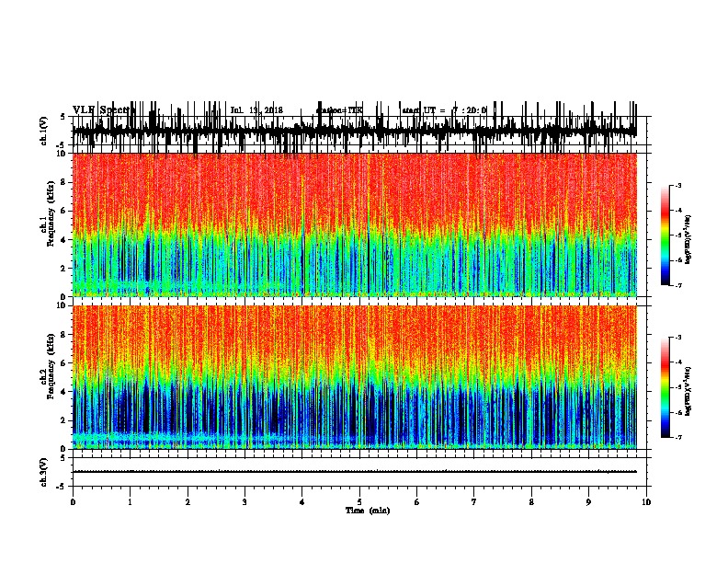Click the ch.1 colorbar log(PSD) units label
The image size is (728, 563).
point(688,240)
